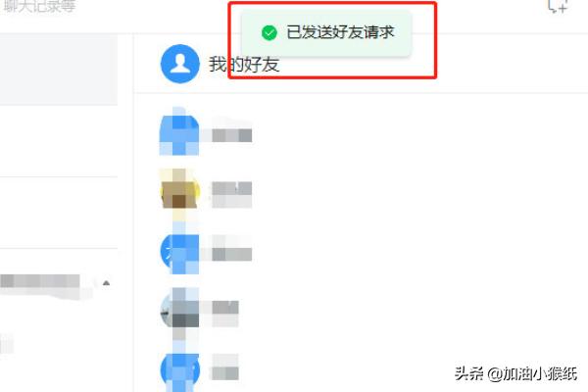Collapse the sidebar group with the up triangle

tap(106, 283)
